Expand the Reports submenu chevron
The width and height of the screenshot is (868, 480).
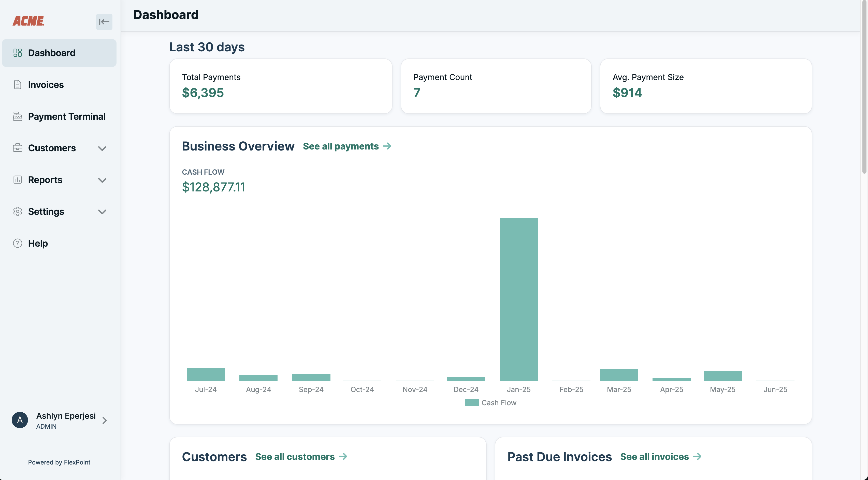(102, 180)
